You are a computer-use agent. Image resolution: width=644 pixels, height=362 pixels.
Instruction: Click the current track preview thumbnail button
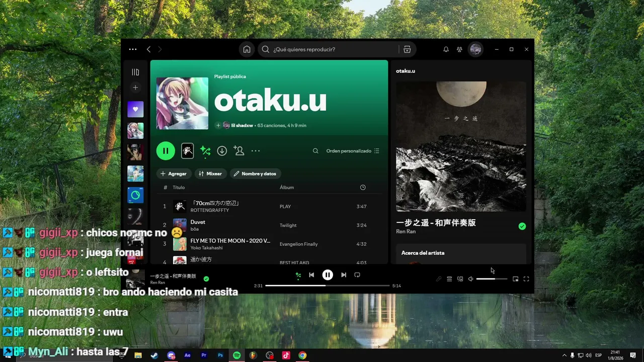click(187, 151)
